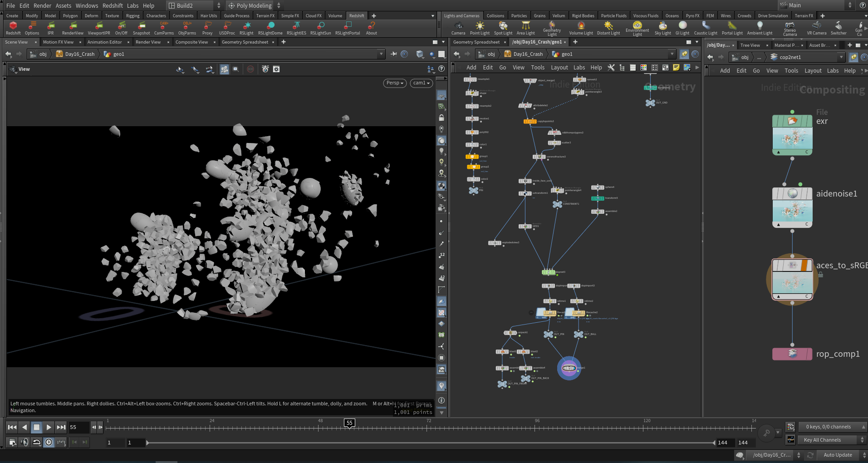Toggle real-time playback clock button
Image resolution: width=868 pixels, height=463 pixels.
49,442
